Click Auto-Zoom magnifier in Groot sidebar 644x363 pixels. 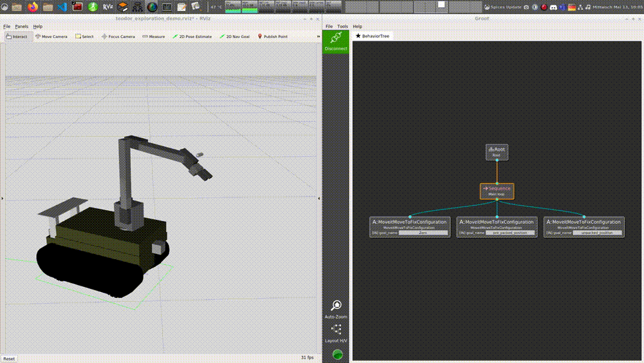click(336, 309)
